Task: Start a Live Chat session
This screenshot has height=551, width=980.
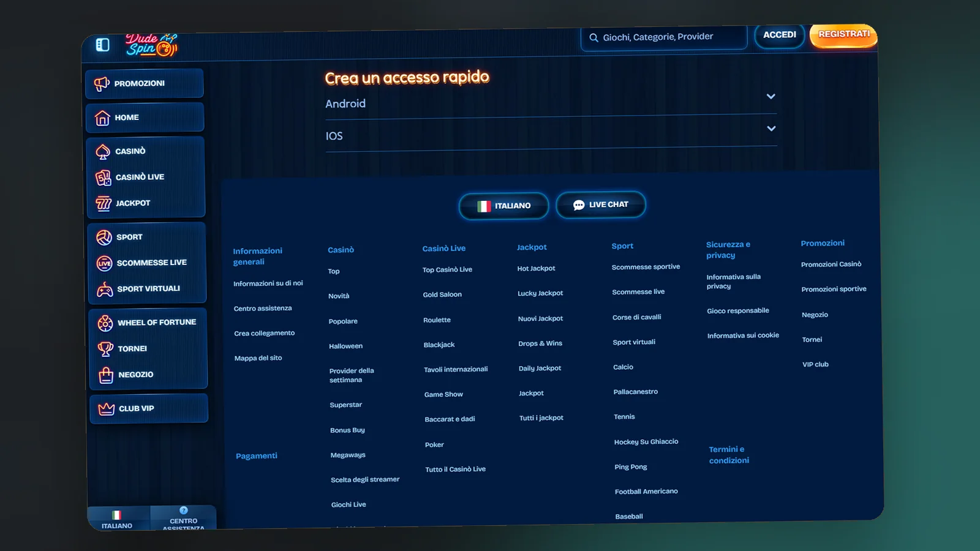Action: click(601, 204)
